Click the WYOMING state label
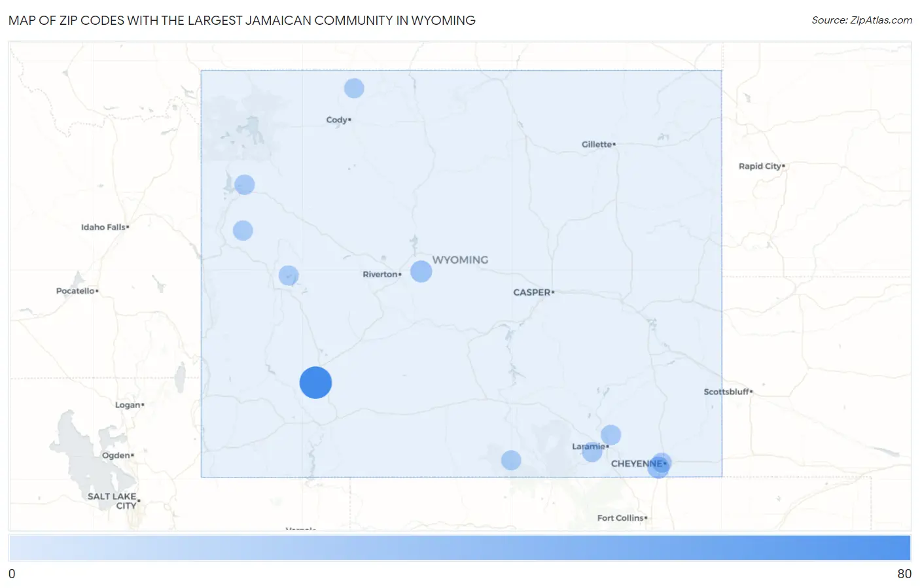The height and width of the screenshot is (588, 920). pyautogui.click(x=460, y=260)
